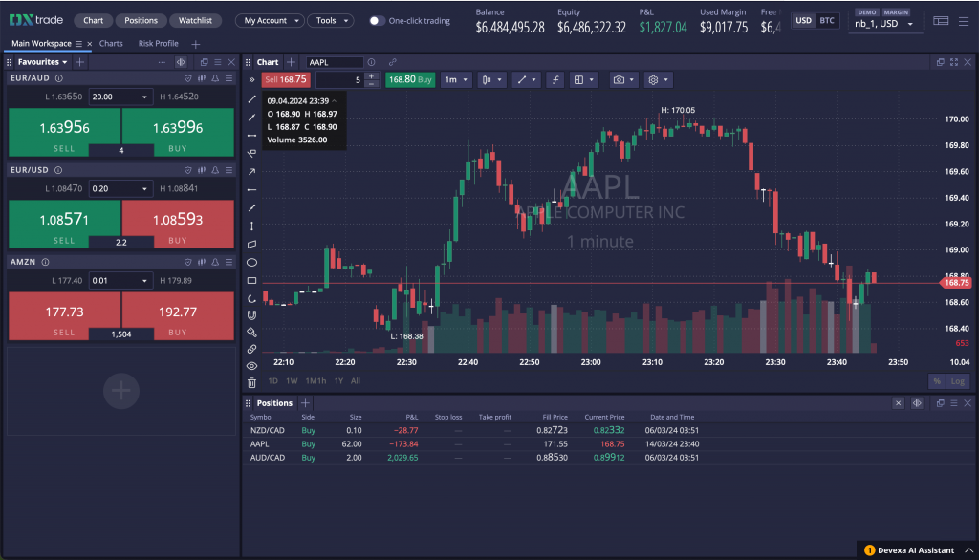Add a new workspace tab
The height and width of the screenshot is (560, 979).
[195, 44]
